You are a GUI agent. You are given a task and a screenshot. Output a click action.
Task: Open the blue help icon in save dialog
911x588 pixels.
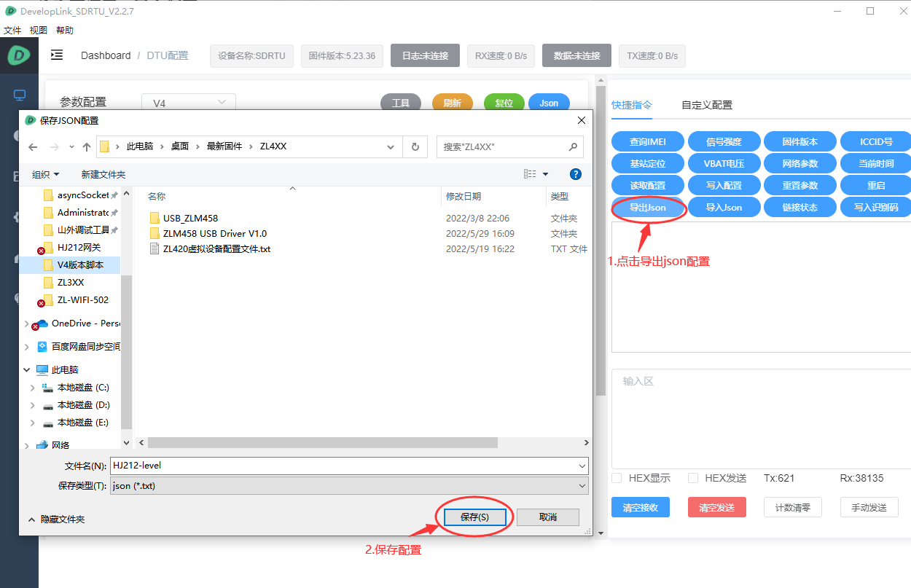point(575,174)
